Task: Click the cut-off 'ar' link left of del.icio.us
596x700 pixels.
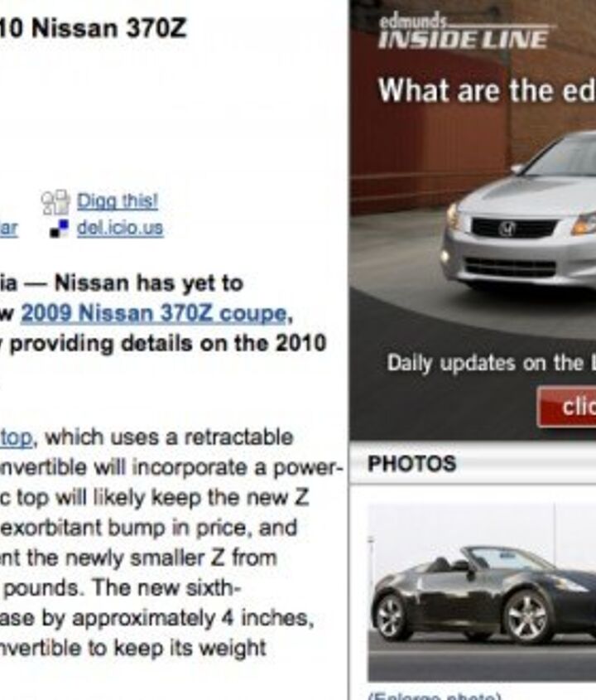Action: [x=8, y=229]
